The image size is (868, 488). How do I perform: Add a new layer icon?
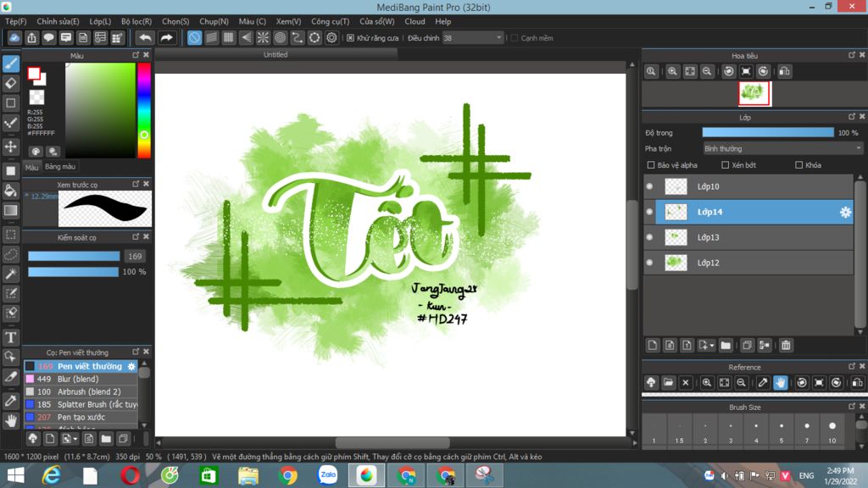click(653, 346)
